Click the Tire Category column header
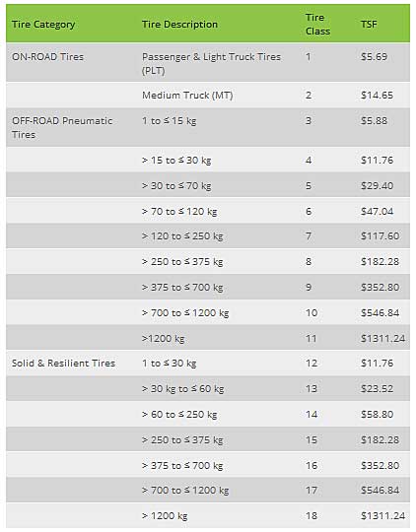 43,25
